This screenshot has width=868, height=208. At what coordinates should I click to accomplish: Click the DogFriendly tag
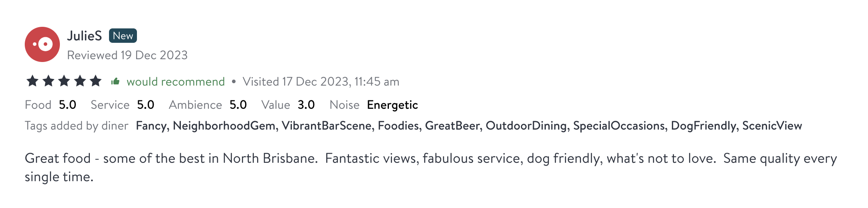[703, 126]
